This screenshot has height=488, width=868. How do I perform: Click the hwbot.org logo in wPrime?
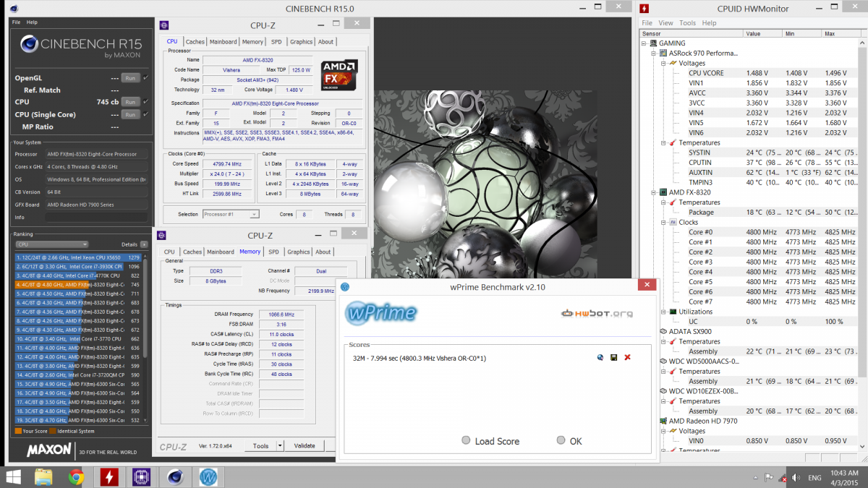click(597, 313)
